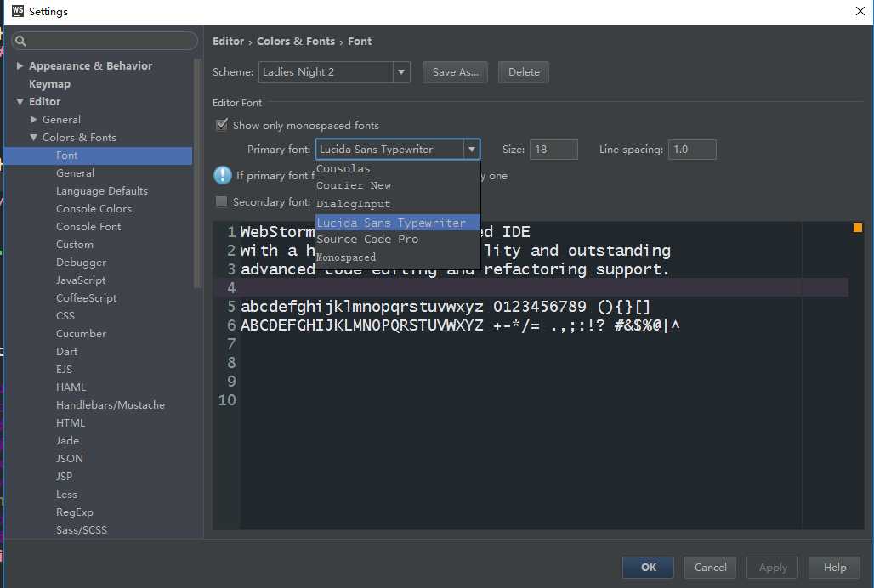The image size is (874, 588).
Task: Click the blue info exclamation icon
Action: pos(223,175)
